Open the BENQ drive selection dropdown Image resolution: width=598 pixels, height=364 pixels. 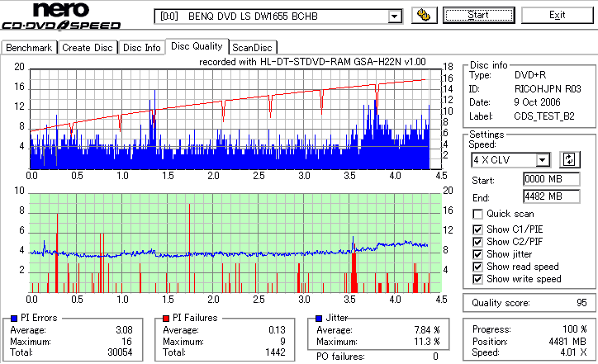click(395, 17)
